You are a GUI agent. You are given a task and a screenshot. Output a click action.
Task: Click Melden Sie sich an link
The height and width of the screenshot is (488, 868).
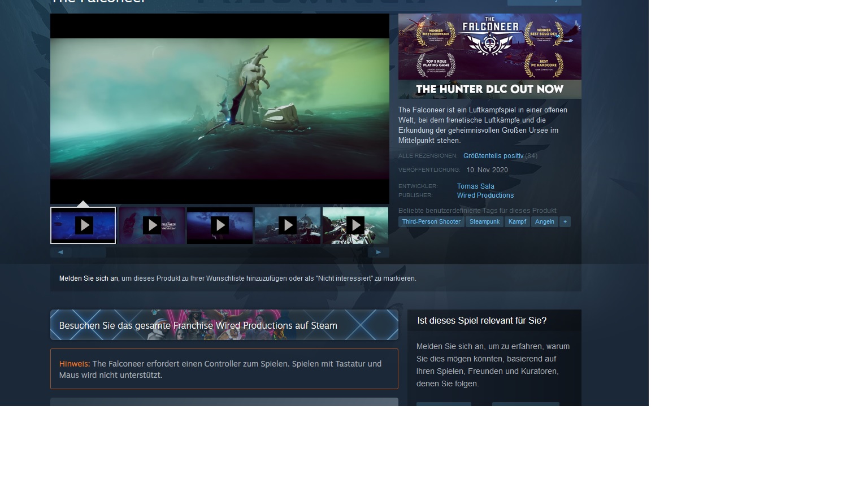point(89,278)
